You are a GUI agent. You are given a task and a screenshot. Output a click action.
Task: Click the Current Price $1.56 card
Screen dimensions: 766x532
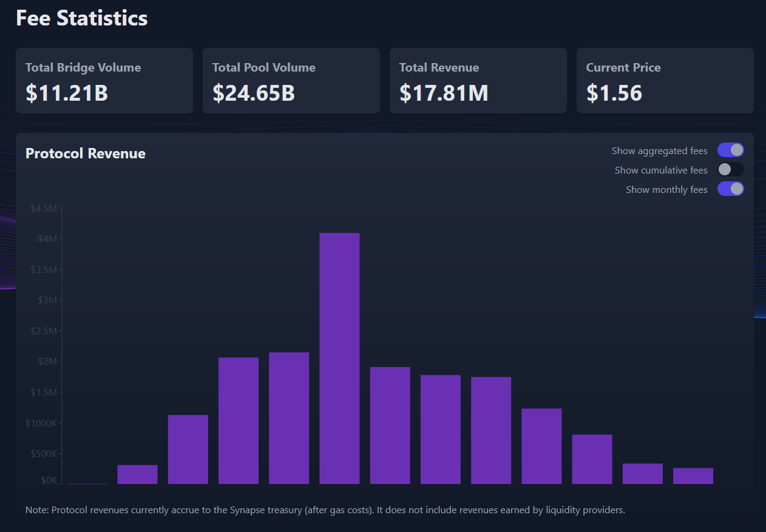[x=665, y=81]
